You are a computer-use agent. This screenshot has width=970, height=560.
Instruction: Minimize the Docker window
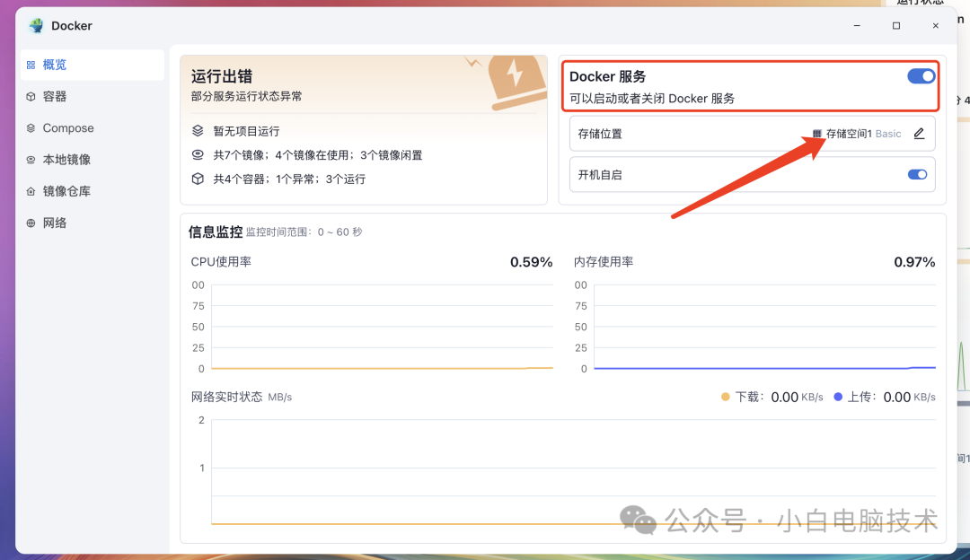(x=857, y=25)
